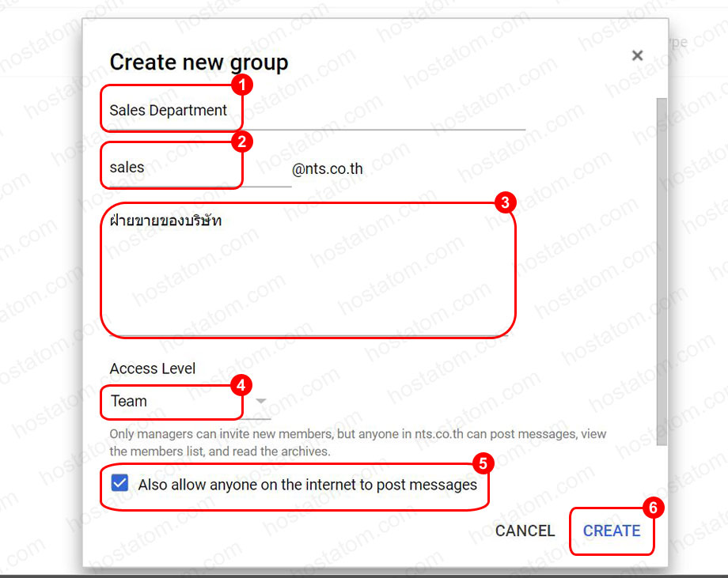Uncheck the allow anyone on internet checkbox
This screenshot has width=728, height=578.
(x=119, y=484)
